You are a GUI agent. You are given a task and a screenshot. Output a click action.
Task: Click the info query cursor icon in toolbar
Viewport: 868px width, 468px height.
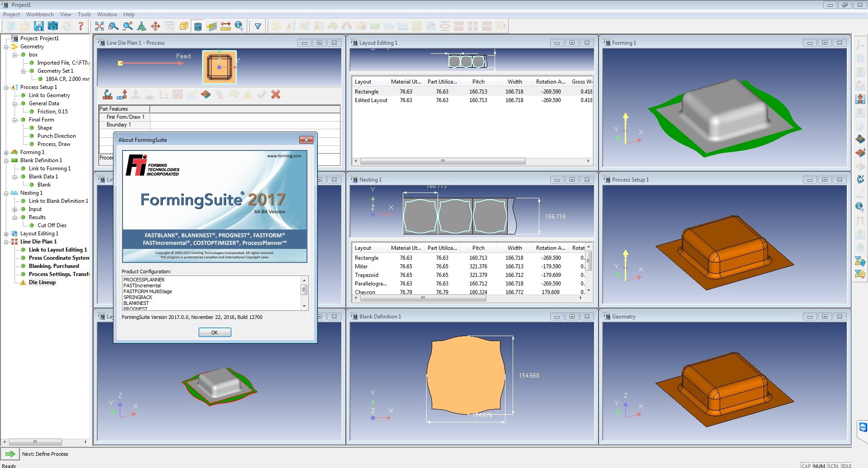click(239, 26)
